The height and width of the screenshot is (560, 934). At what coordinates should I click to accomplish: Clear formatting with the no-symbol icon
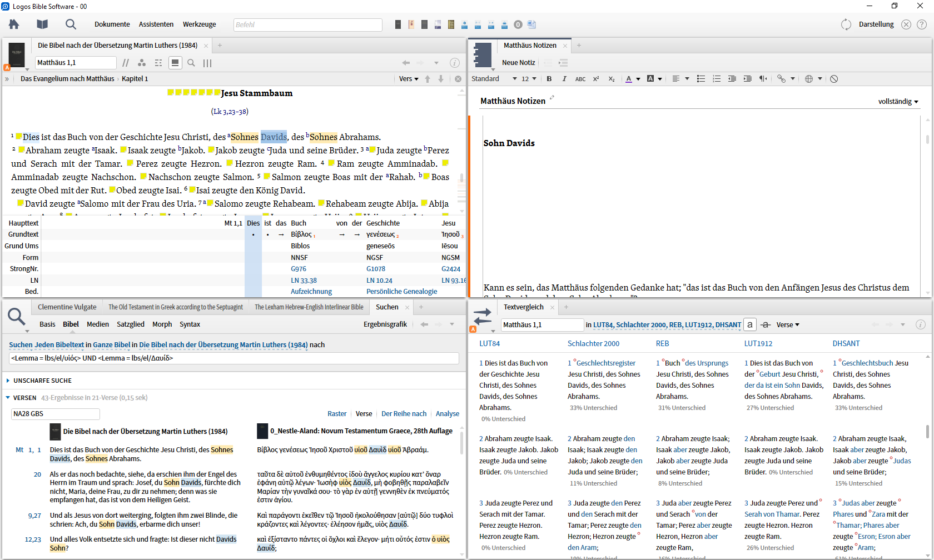click(x=834, y=79)
